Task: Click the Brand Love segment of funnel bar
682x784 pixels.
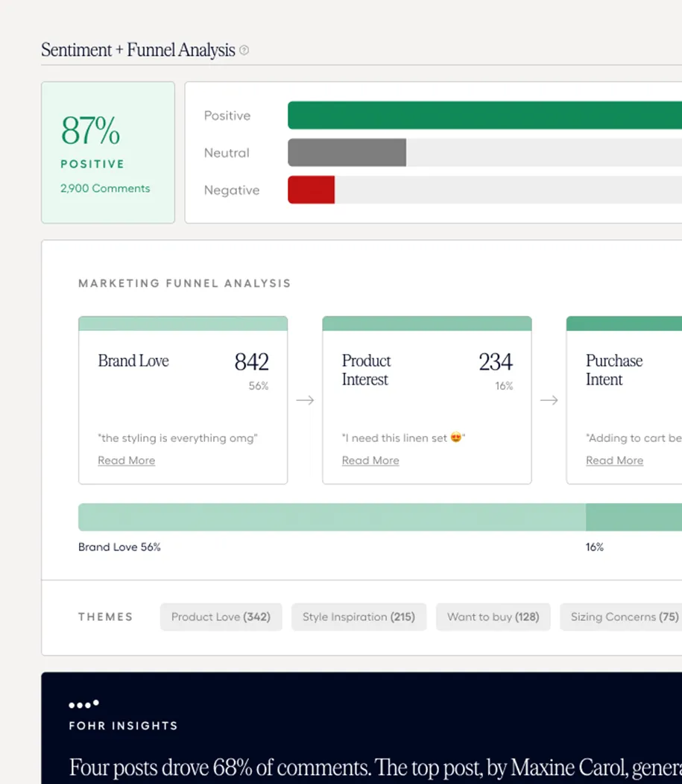Action: (x=332, y=517)
